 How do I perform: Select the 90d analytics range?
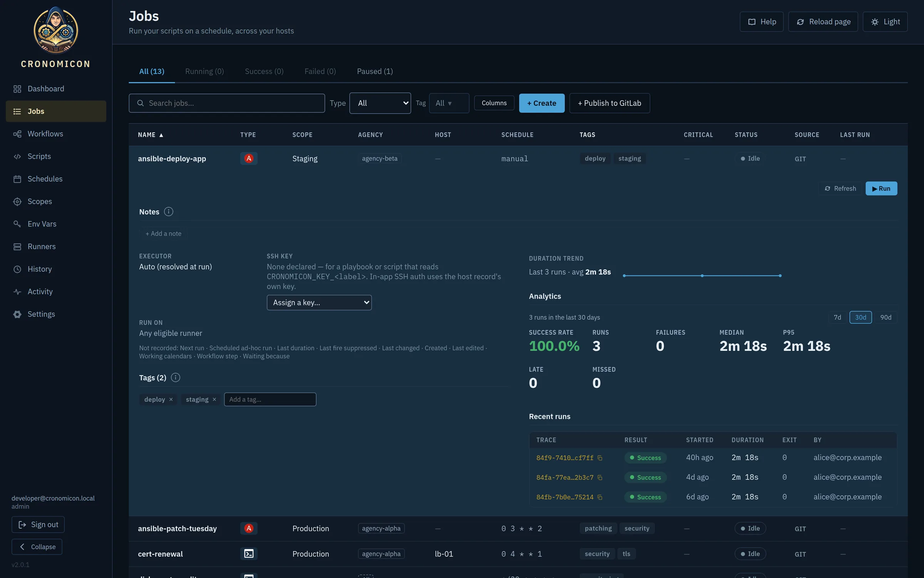tap(886, 317)
